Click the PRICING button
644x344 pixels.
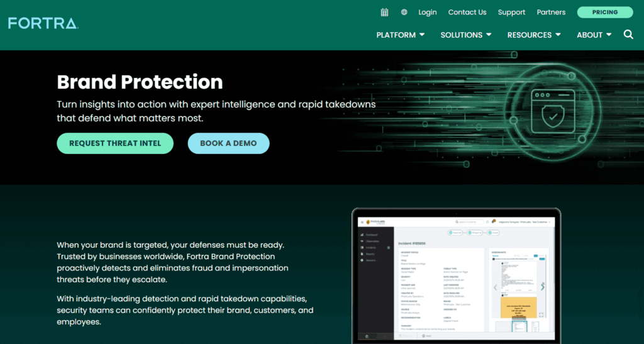click(605, 13)
